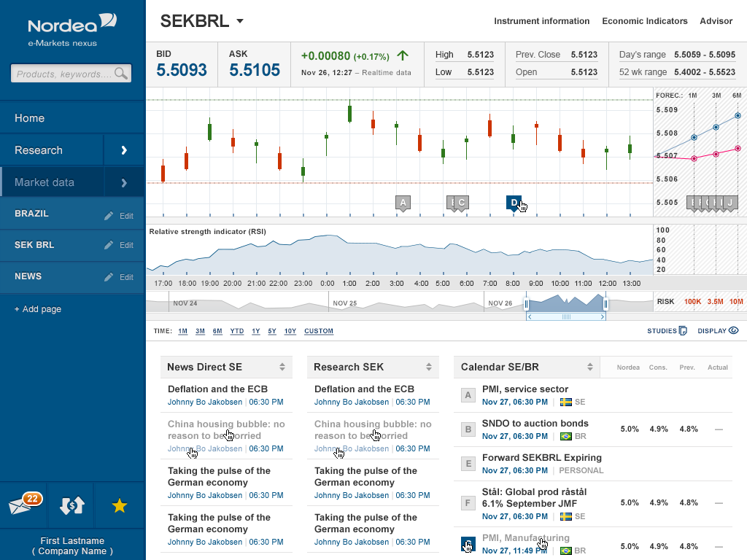Click + Add page
This screenshot has width=747, height=560.
(38, 309)
